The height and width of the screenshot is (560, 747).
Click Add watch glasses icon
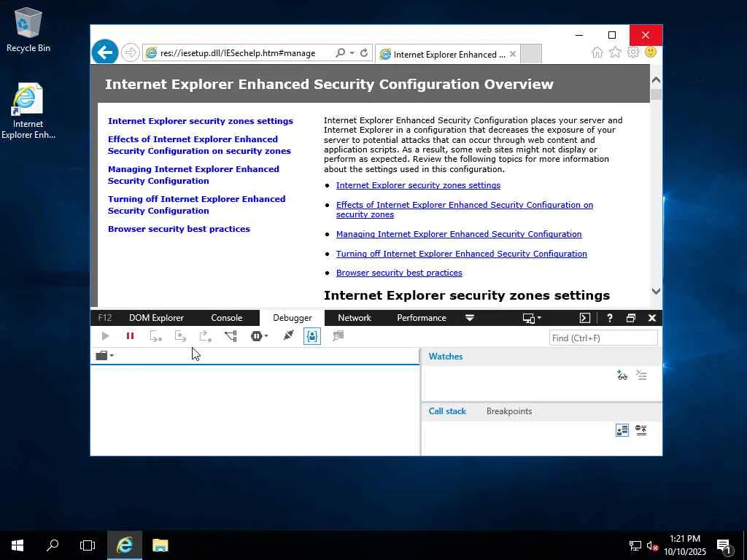(622, 376)
